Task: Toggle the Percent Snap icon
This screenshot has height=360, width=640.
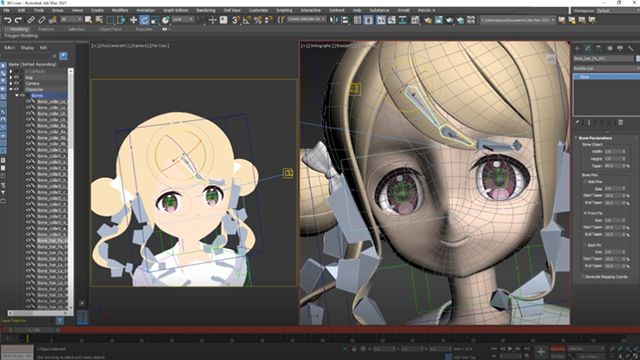Action: 258,20
